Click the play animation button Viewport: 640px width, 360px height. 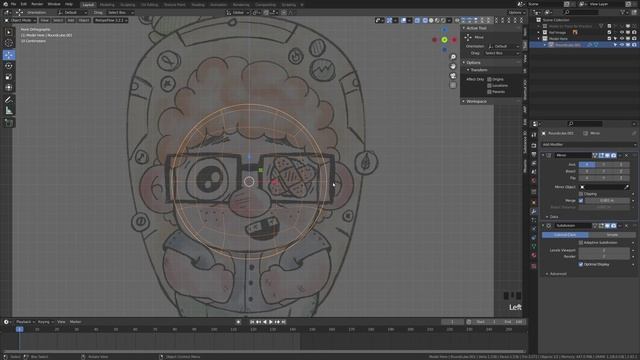(x=271, y=322)
